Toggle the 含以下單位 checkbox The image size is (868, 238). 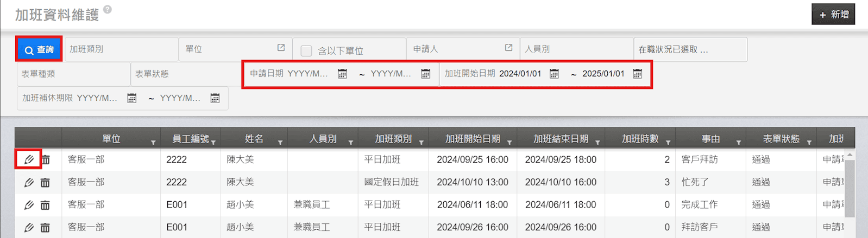[x=306, y=50]
